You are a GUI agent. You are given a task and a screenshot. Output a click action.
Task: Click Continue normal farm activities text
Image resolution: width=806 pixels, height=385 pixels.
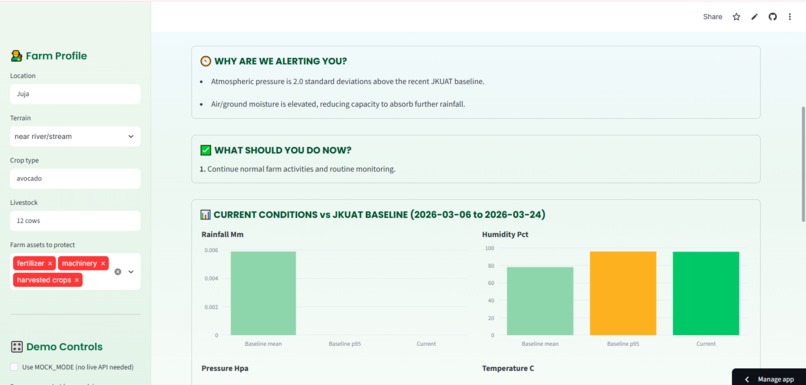pos(301,169)
